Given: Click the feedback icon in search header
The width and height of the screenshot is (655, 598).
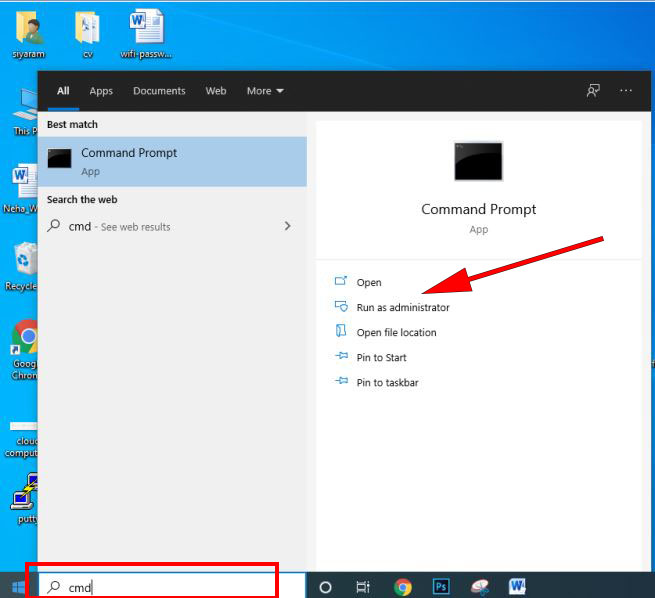Looking at the screenshot, I should pos(593,91).
